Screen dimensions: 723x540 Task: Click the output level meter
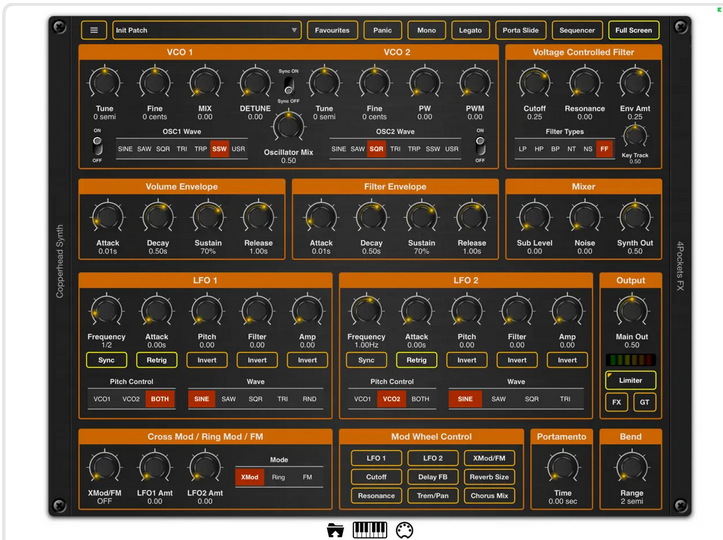630,359
